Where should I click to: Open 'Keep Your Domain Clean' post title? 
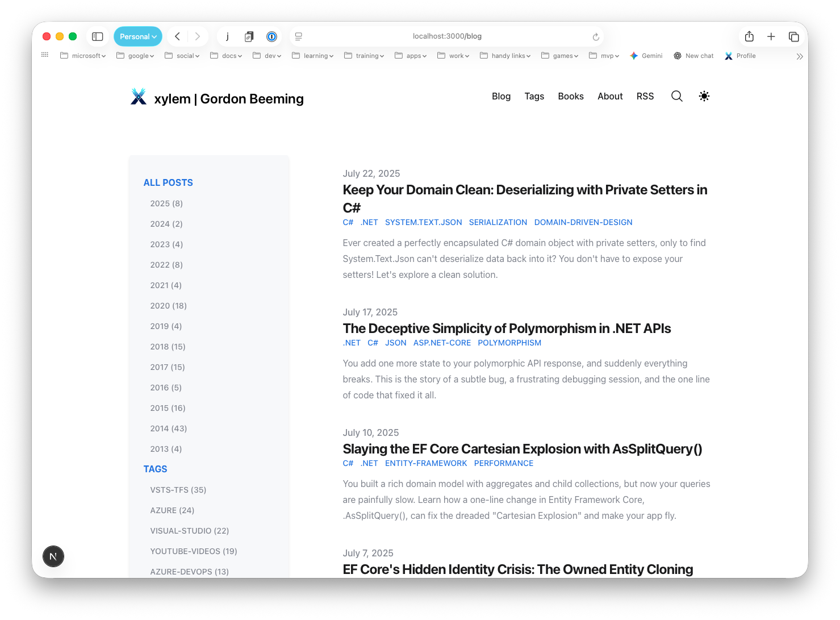(525, 198)
